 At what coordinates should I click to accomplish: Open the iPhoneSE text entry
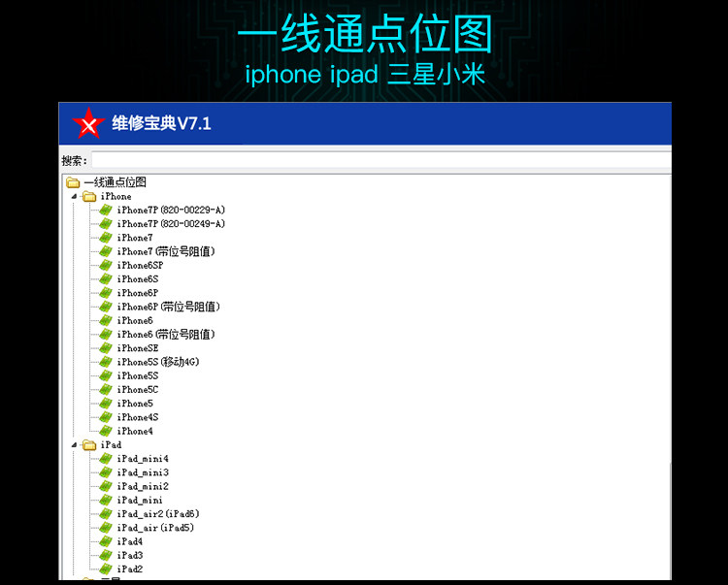point(138,348)
